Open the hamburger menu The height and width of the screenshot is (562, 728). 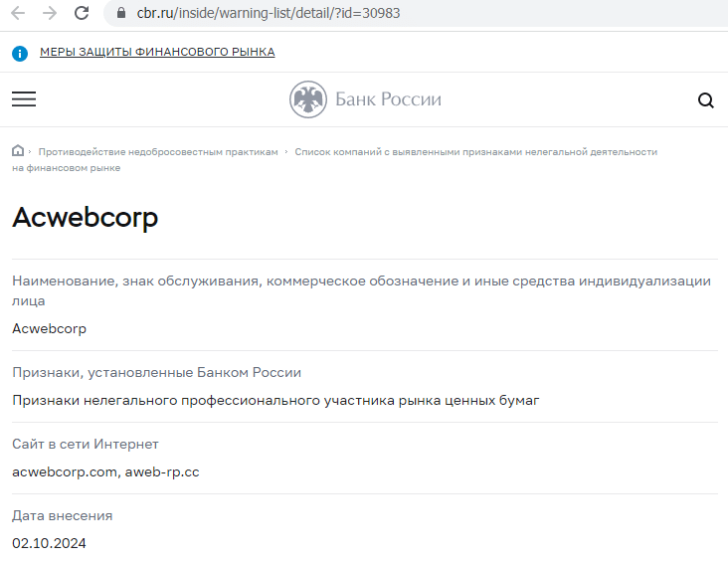point(24,98)
